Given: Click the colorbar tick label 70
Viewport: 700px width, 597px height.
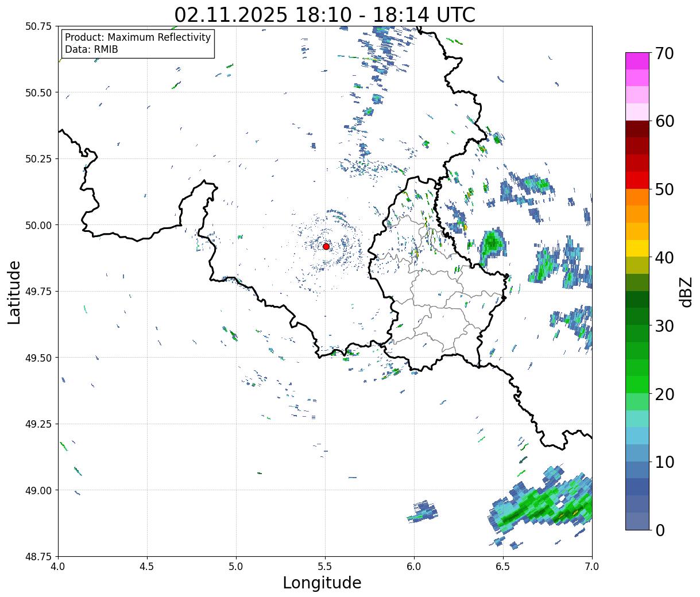Looking at the screenshot, I should point(664,53).
